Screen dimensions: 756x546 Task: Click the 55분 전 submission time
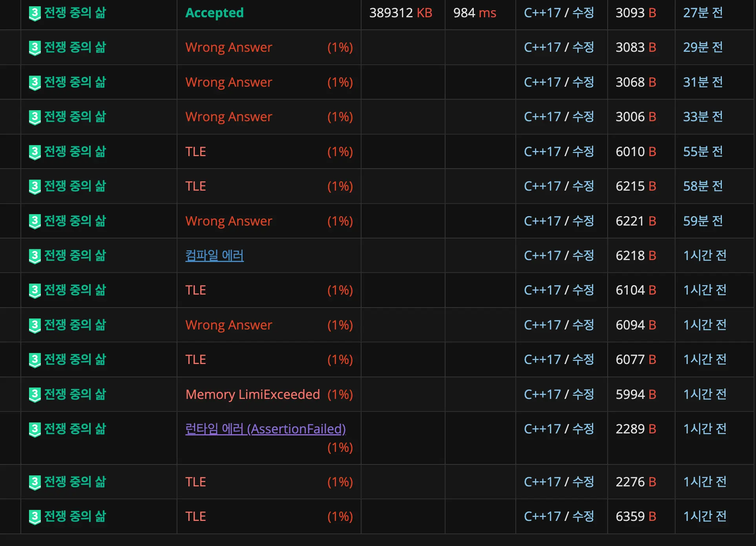click(x=703, y=152)
